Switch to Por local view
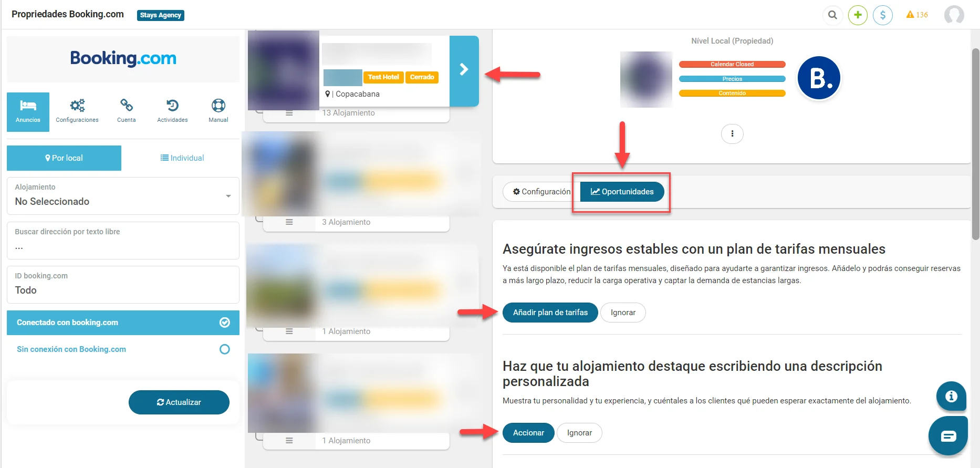Screen dimensions: 980x468 [64, 158]
